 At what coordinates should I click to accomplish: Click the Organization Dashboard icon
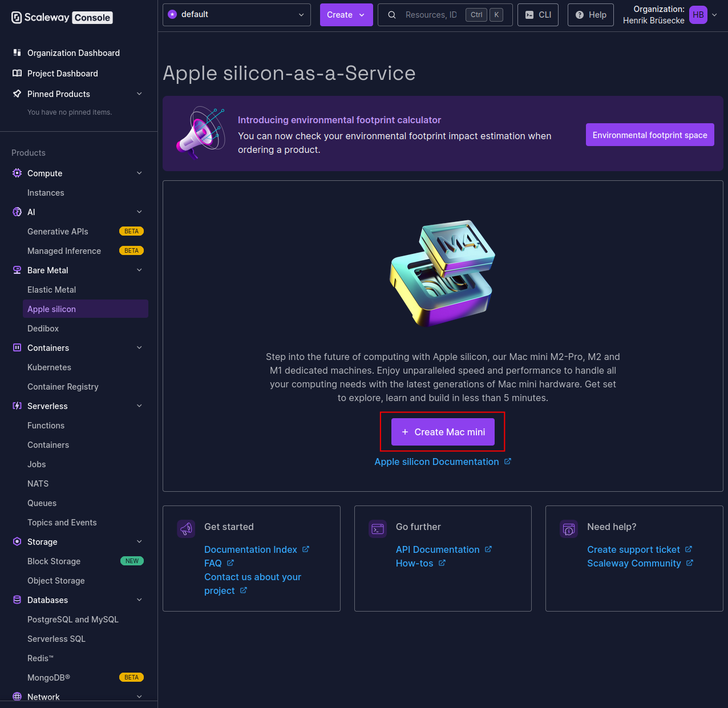click(x=17, y=52)
